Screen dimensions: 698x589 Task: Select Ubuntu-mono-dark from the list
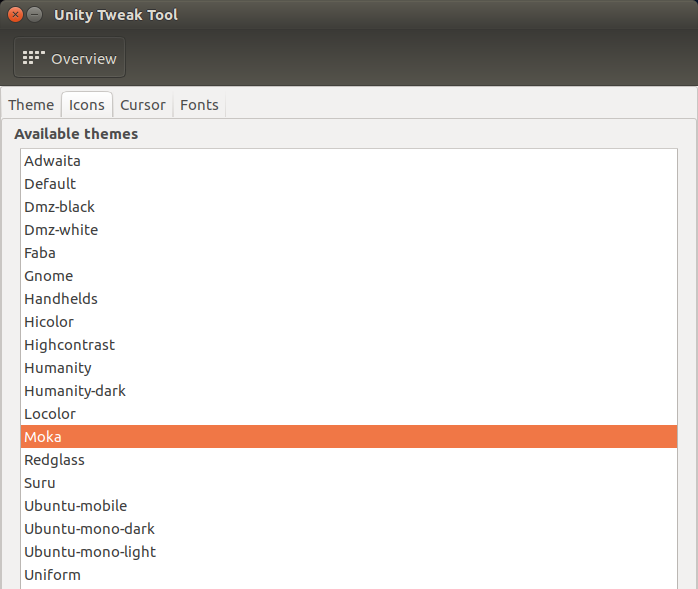tap(90, 529)
